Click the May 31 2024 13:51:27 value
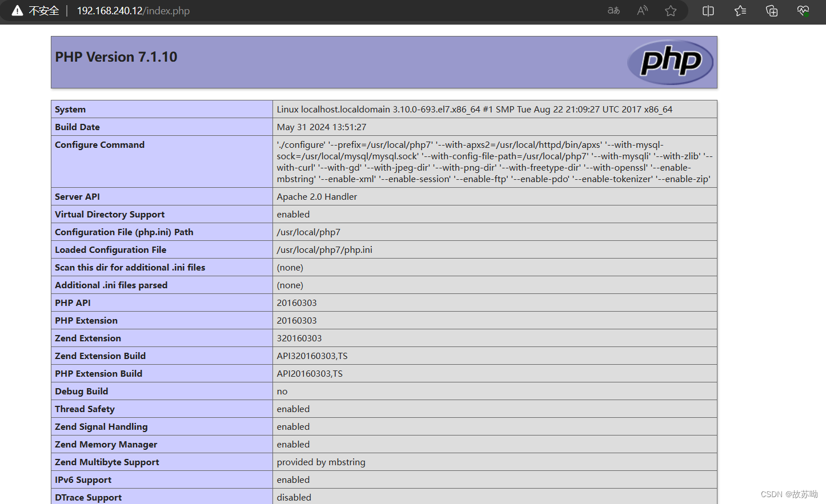Image resolution: width=826 pixels, height=504 pixels. pos(322,127)
